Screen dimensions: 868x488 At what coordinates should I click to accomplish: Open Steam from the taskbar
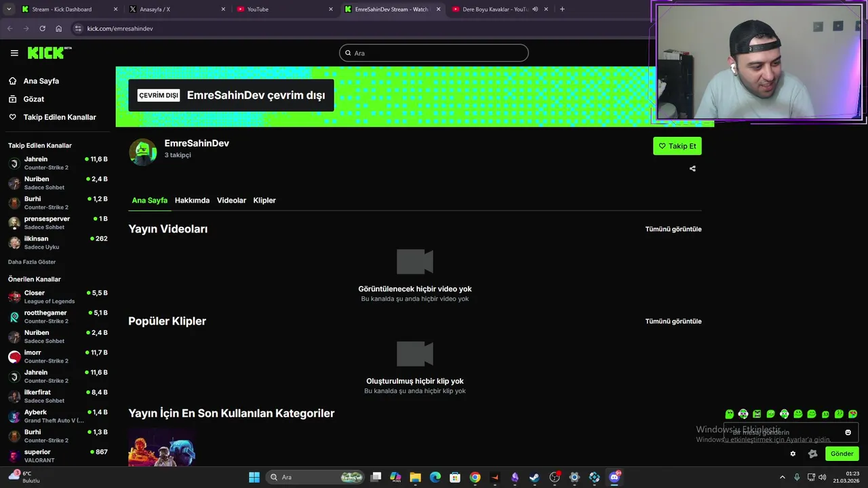534,477
